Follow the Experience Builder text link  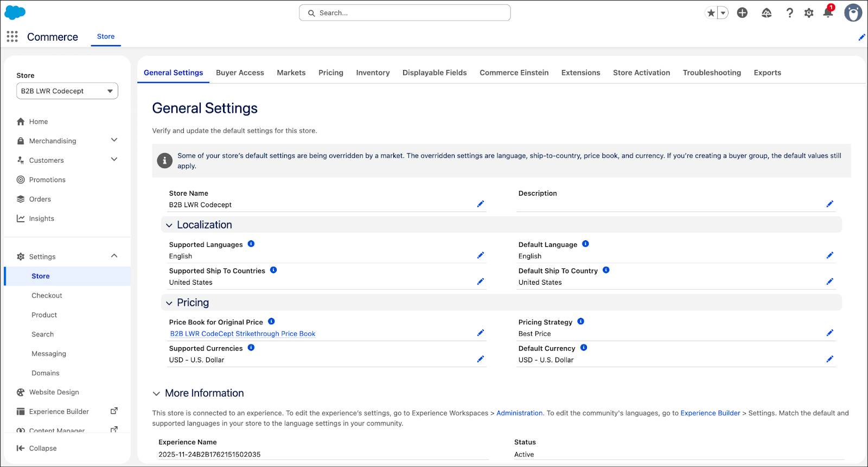[710, 413]
